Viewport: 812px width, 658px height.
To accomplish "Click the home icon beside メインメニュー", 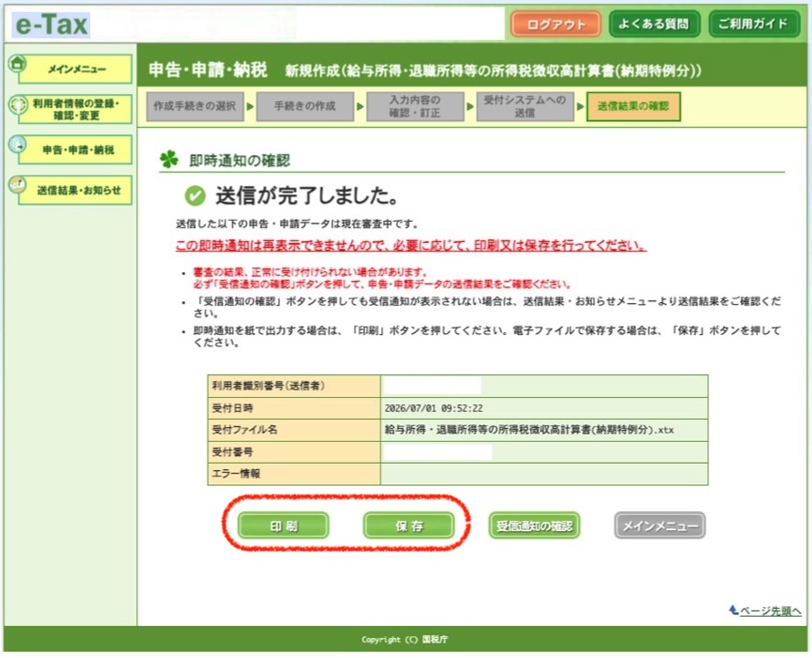I will coord(17,64).
